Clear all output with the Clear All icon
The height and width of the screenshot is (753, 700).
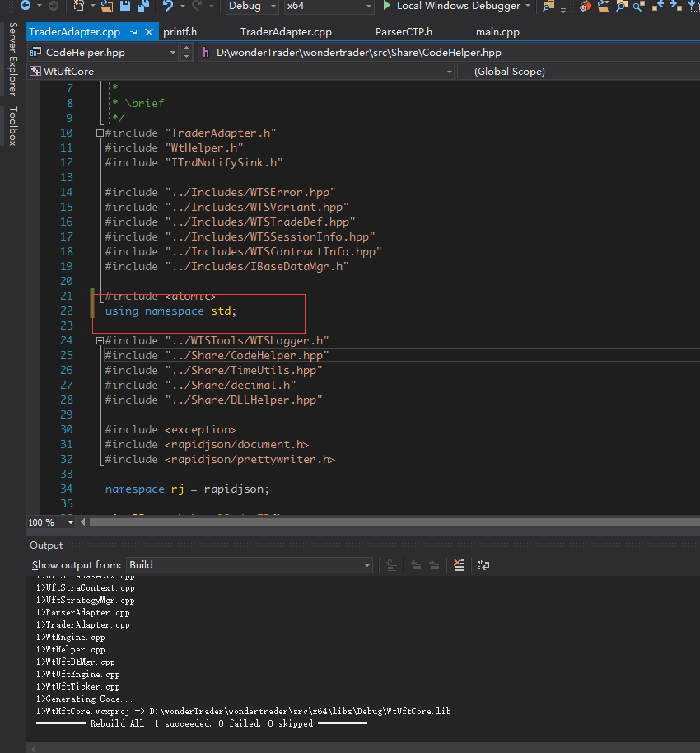click(x=460, y=565)
